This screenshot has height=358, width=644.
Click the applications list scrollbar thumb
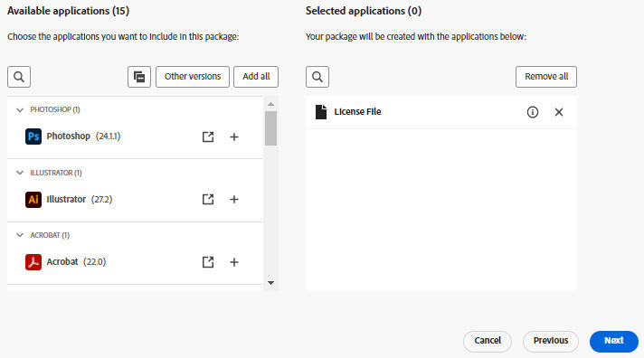(270, 128)
